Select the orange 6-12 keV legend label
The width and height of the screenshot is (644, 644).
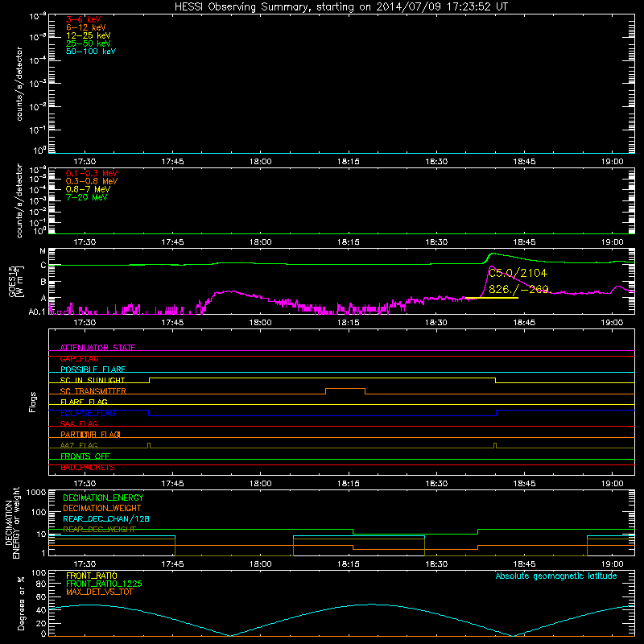pos(86,27)
